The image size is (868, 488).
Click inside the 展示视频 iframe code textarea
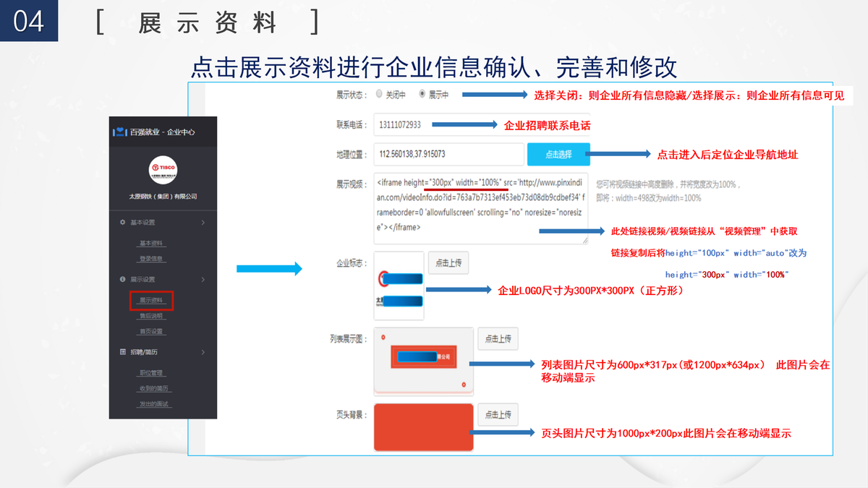click(x=481, y=208)
